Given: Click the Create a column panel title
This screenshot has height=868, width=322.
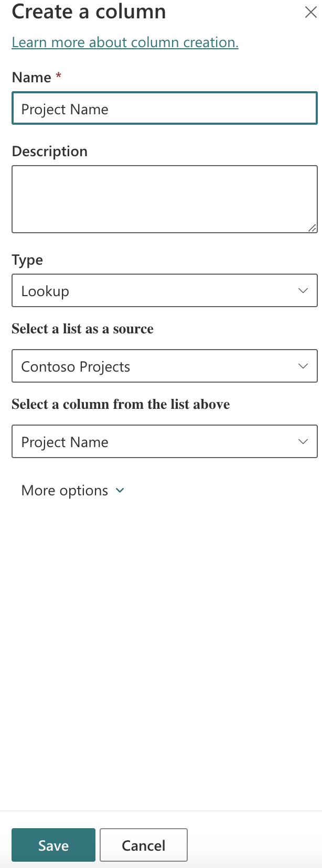Looking at the screenshot, I should coord(88,12).
